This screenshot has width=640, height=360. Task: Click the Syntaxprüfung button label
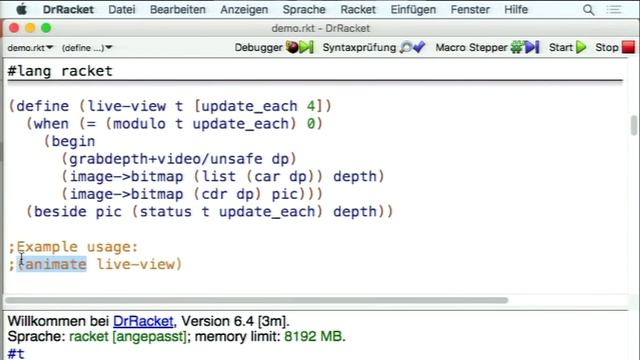click(x=359, y=47)
